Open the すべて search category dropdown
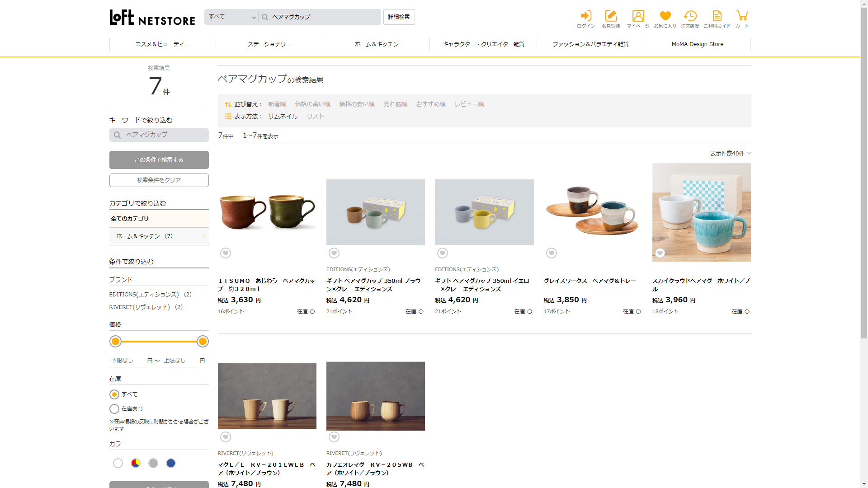Viewport: 868px width, 488px height. 231,17
